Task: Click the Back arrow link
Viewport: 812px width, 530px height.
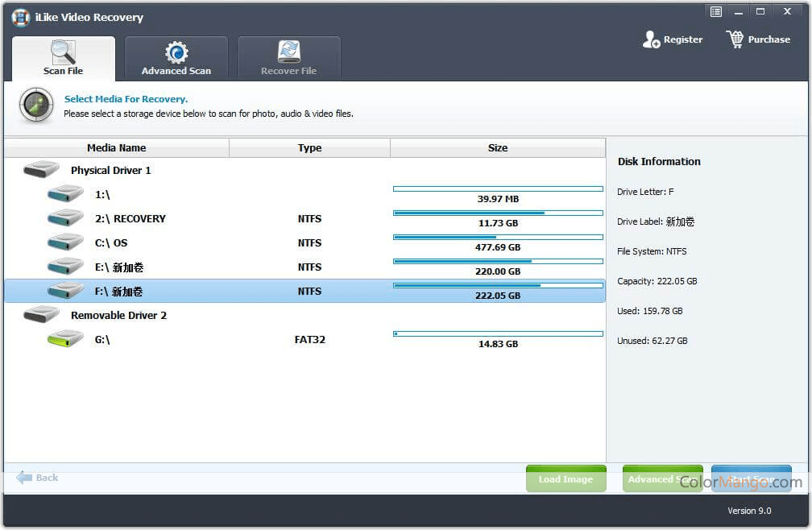Action: (x=38, y=478)
